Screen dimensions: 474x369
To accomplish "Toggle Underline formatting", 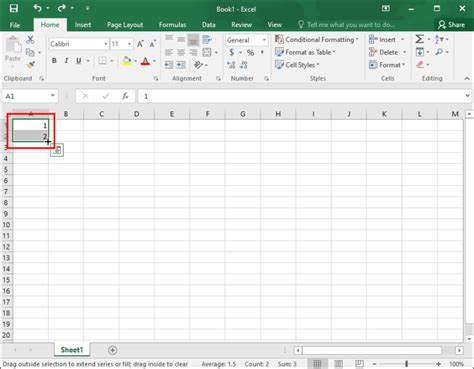I will 79,61.
